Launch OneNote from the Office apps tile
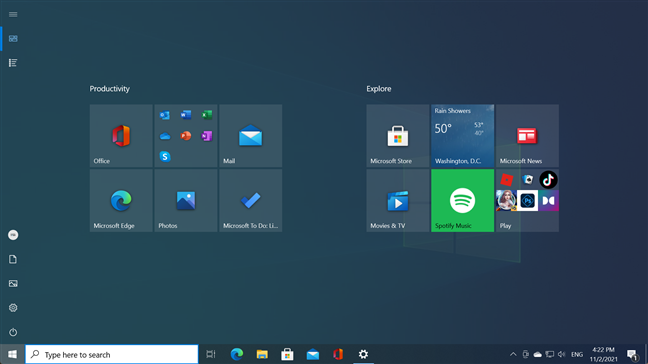The image size is (648, 364). point(207,136)
